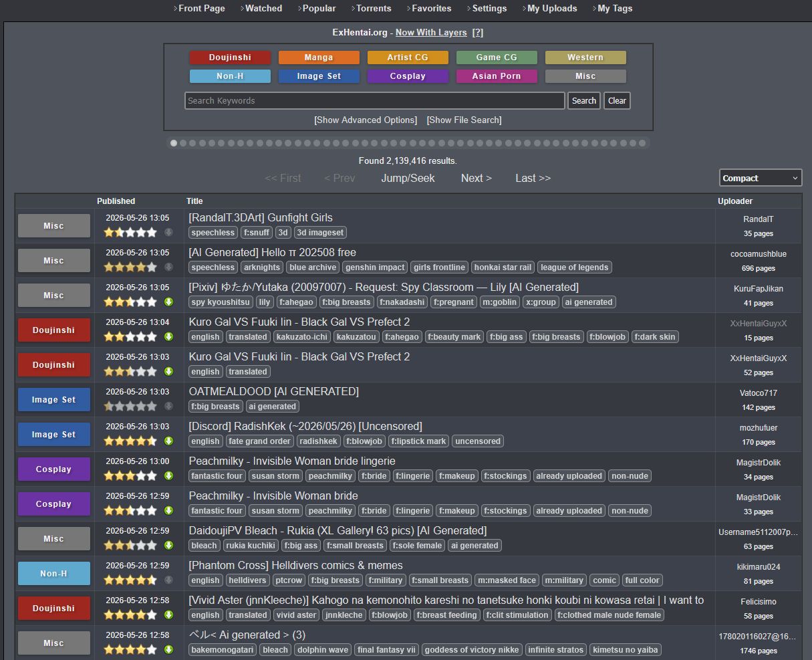Open Watched in top navigation
The image size is (812, 660).
[x=263, y=9]
